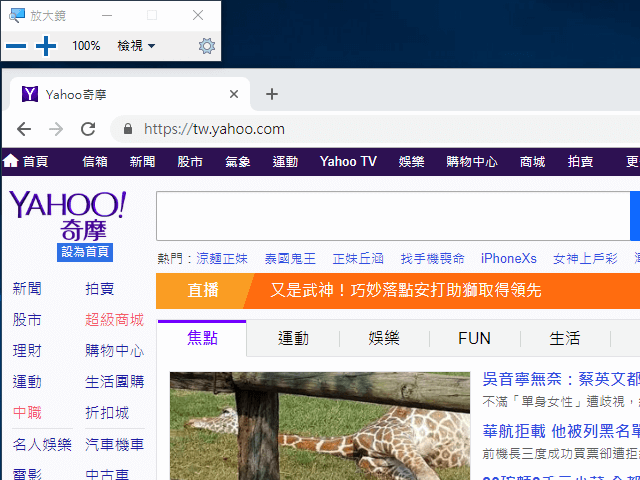Click 名人娛樂 in left sidebar

tap(42, 444)
